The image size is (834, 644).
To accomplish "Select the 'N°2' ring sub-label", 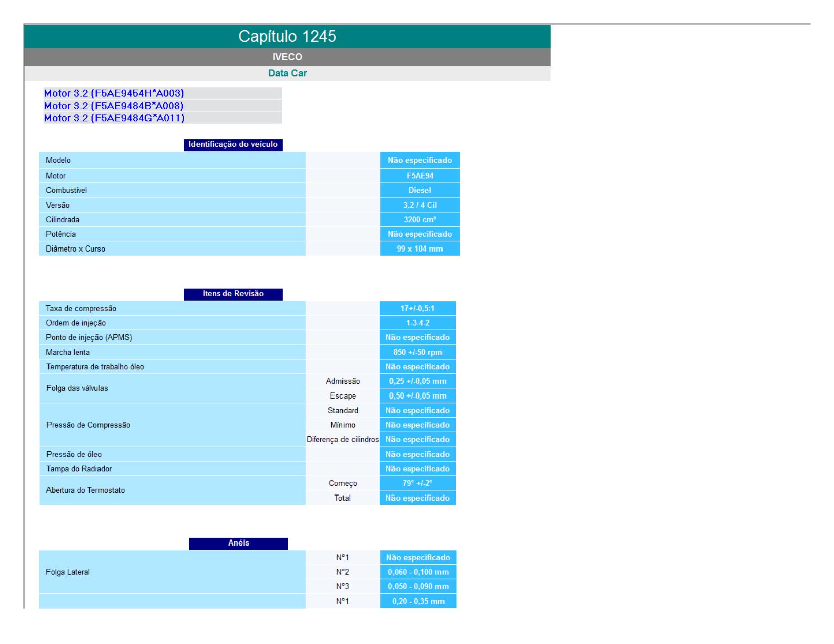I will point(342,572).
